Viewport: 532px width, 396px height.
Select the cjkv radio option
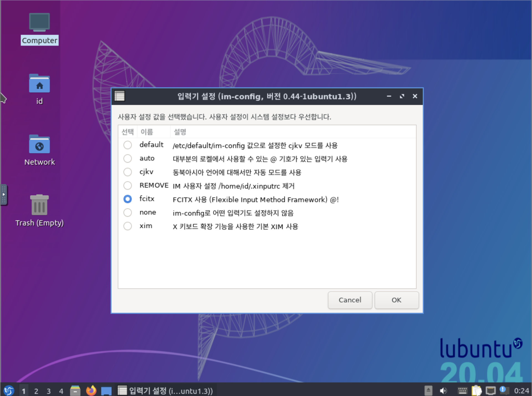point(127,172)
